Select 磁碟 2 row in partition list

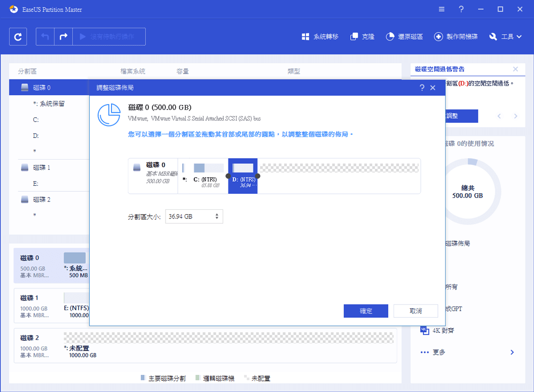(x=49, y=200)
